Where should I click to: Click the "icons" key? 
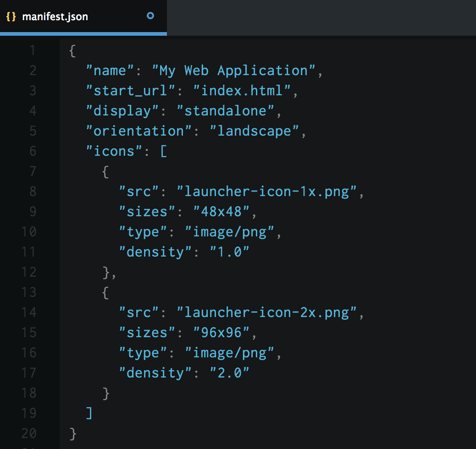[114, 151]
